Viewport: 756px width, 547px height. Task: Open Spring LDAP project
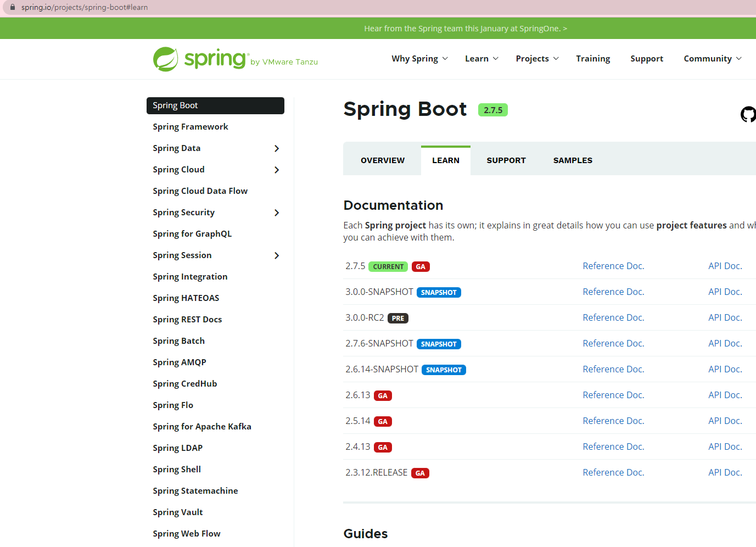(178, 448)
